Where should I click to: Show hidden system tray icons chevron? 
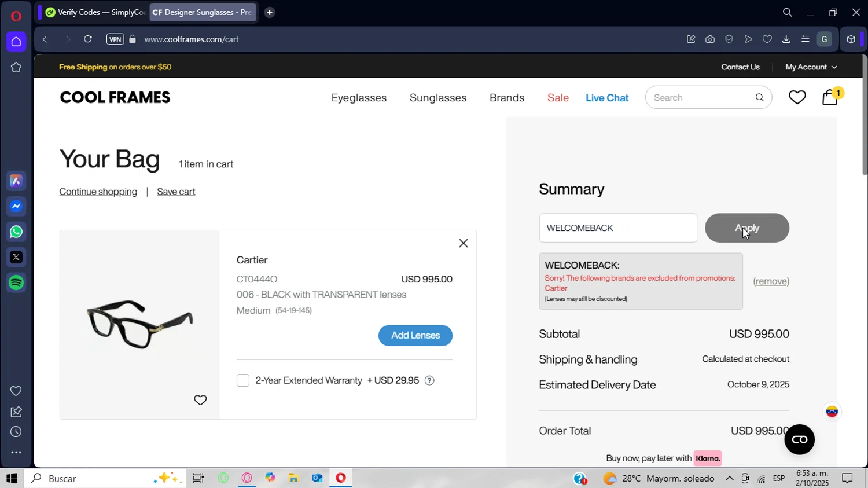730,478
